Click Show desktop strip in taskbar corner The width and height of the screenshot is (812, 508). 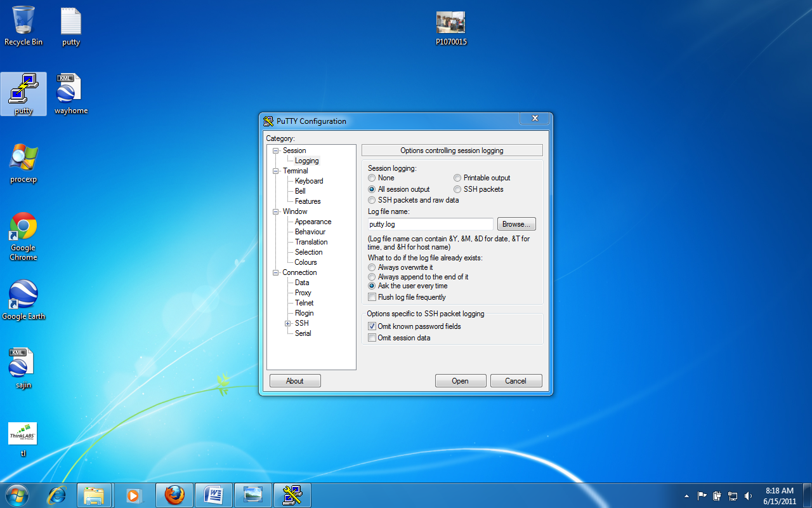(808, 495)
